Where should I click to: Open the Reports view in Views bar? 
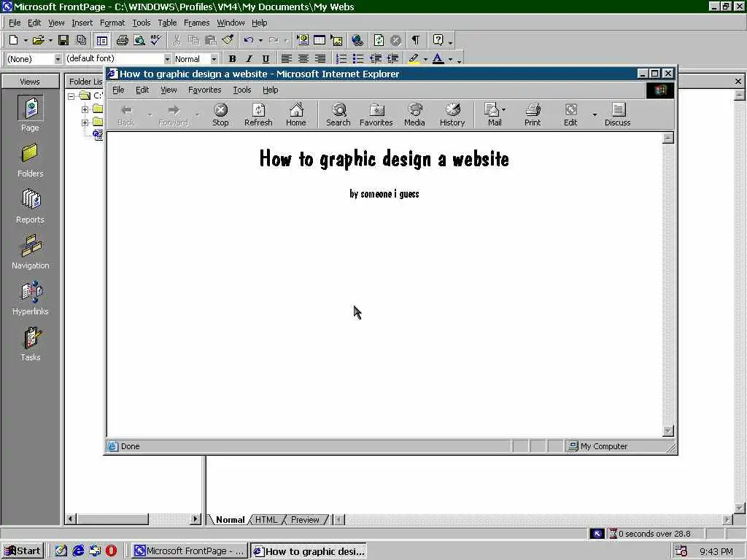(30, 206)
